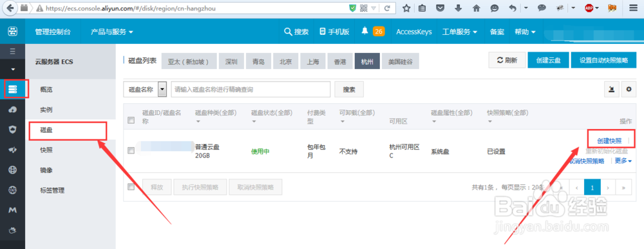Open the AccessKeys link
The width and height of the screenshot is (644, 249).
414,32
